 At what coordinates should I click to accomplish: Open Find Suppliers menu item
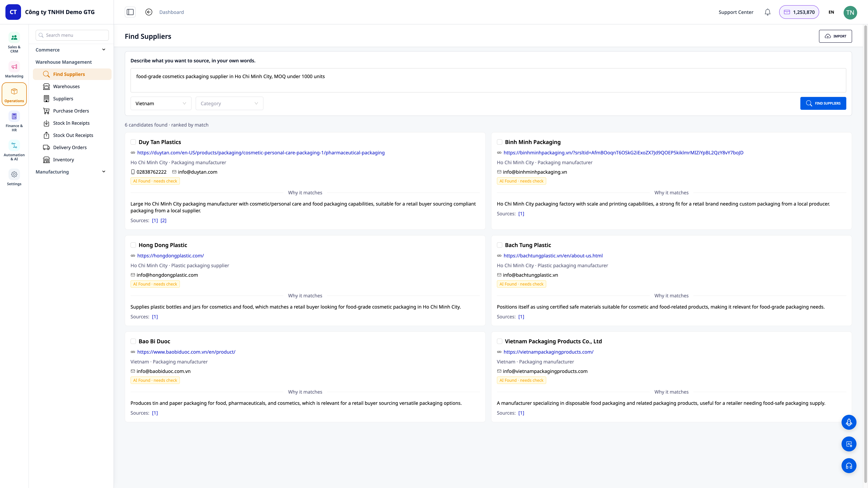pos(72,74)
